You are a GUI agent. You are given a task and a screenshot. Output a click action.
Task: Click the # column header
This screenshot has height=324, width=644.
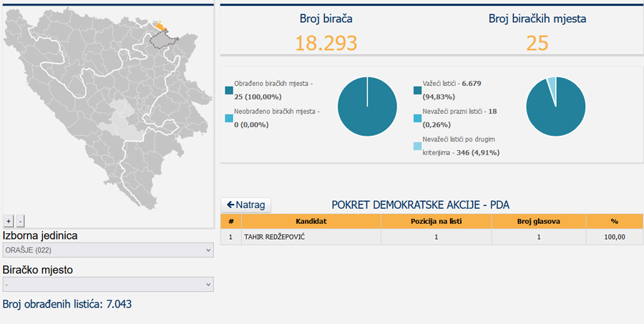coord(231,221)
